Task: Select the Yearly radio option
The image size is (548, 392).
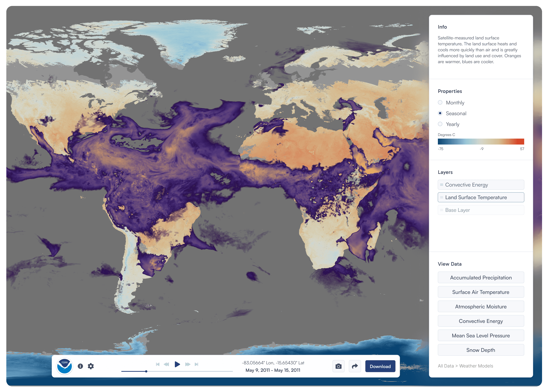Action: point(440,124)
